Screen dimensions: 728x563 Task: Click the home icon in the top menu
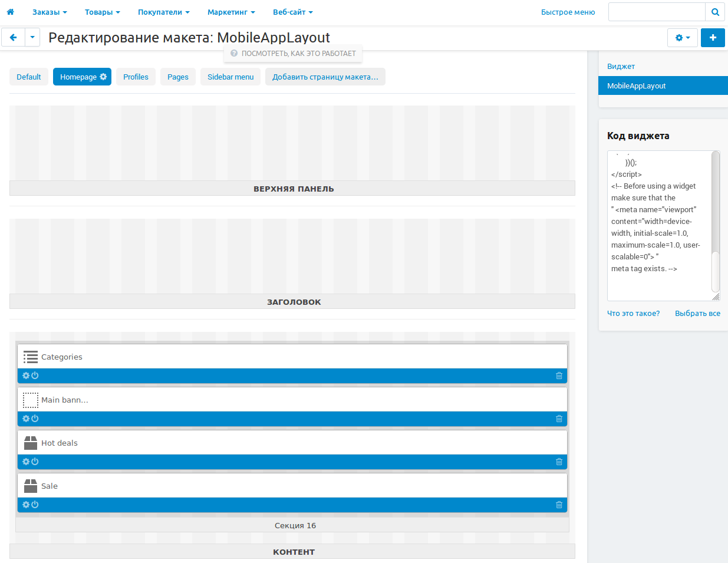10,12
